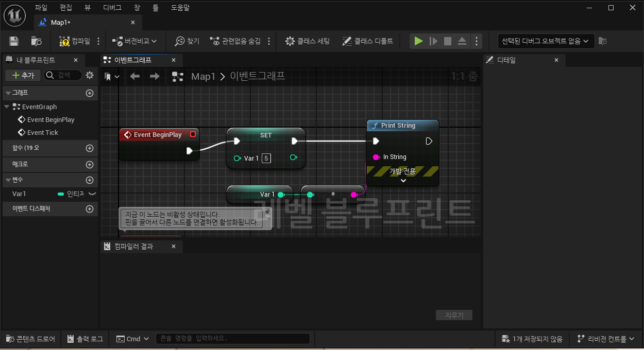Open the 편집 menu

tap(66, 8)
